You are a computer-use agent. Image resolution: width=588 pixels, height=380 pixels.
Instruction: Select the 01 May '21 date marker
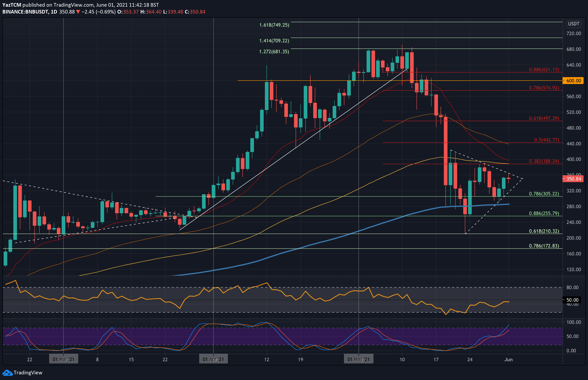[x=359, y=359]
